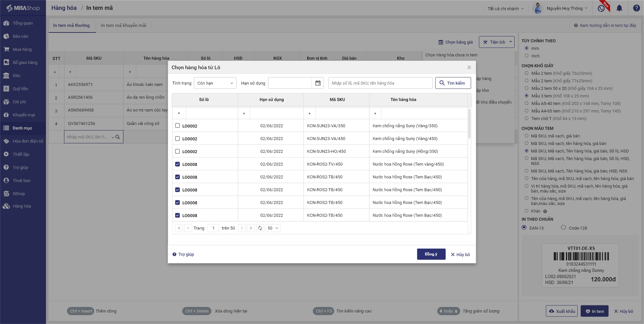The width and height of the screenshot is (644, 324).
Task: Click the clock icon with New badge
Action: pyautogui.click(x=601, y=8)
